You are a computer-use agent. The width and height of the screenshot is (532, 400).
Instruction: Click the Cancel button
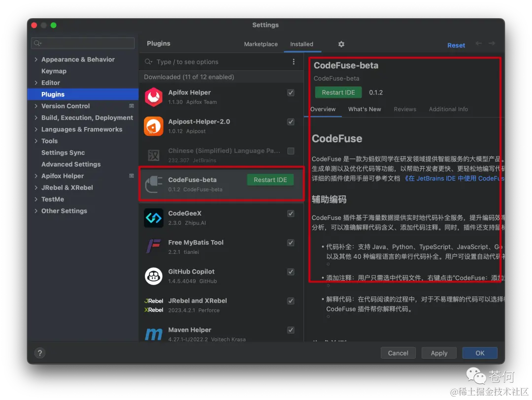click(x=398, y=353)
